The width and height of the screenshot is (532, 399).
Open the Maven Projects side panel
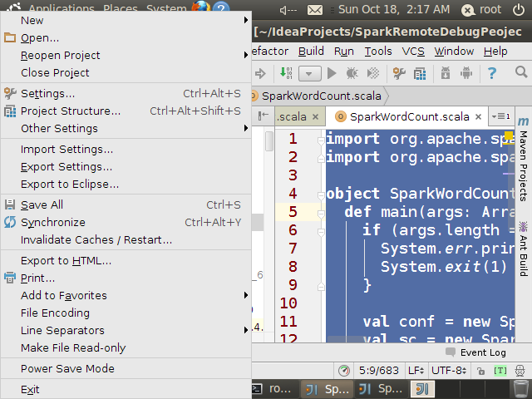coord(523,159)
